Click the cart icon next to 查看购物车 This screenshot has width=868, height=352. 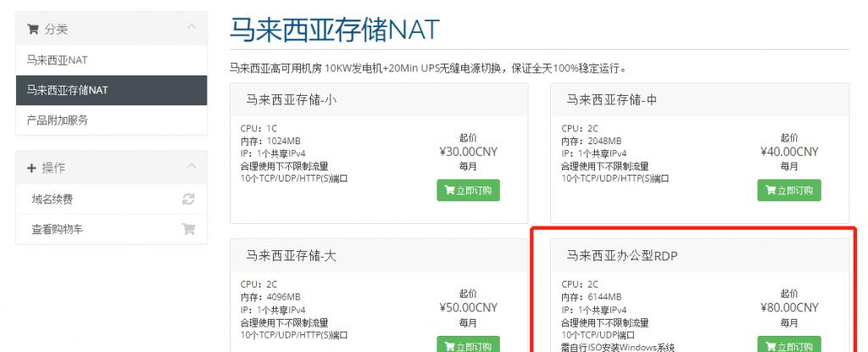point(188,229)
